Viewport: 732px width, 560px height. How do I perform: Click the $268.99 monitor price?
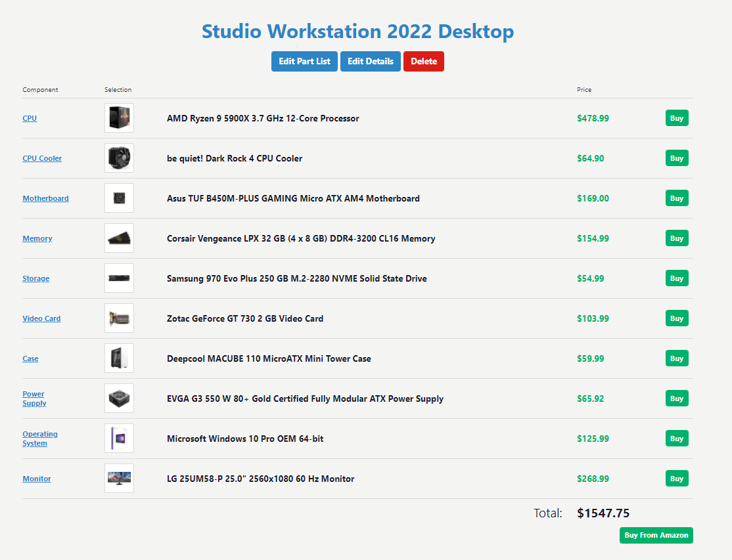point(593,479)
